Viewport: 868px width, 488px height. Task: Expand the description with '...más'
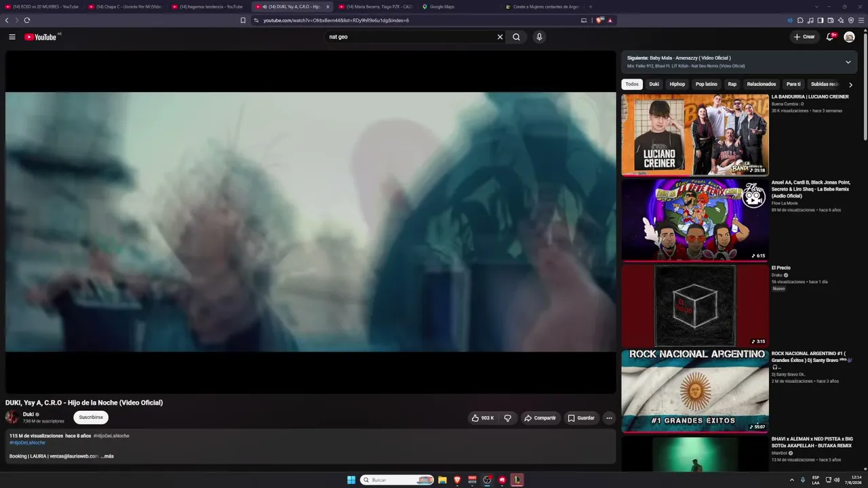point(107,456)
